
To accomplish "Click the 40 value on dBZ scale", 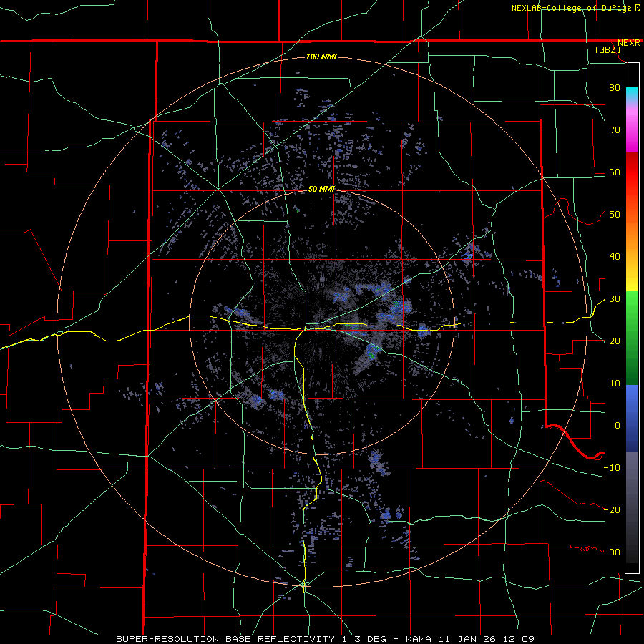I will [x=615, y=257].
